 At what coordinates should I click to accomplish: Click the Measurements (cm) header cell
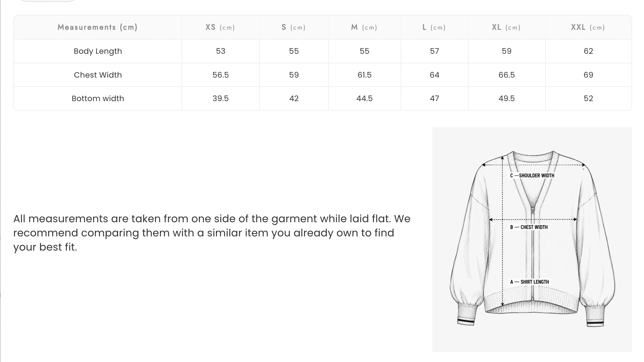pyautogui.click(x=98, y=27)
